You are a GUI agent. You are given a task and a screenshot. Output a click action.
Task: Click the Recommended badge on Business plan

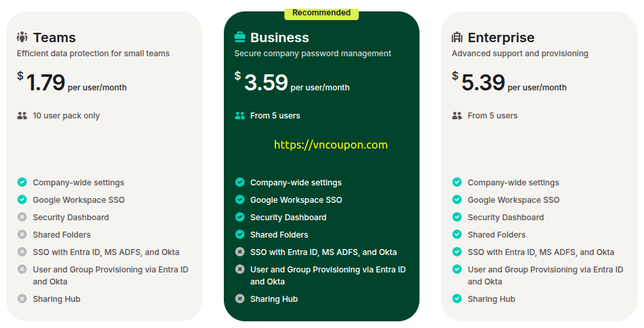click(321, 13)
